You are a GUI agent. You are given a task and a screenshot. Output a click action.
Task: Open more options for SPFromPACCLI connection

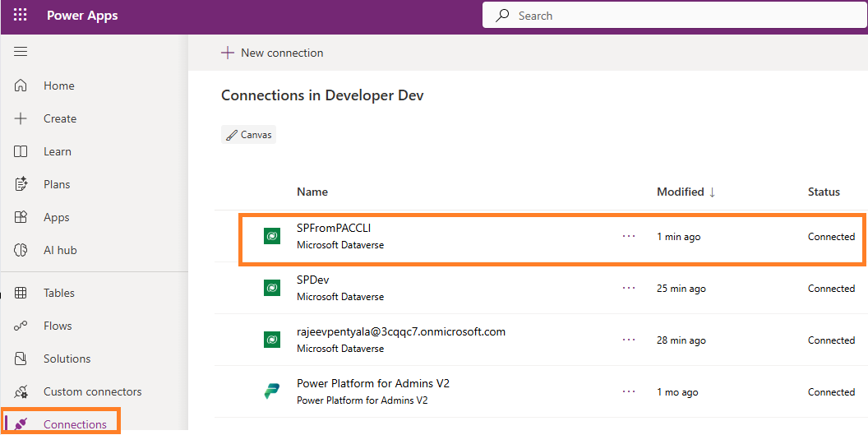coord(629,236)
